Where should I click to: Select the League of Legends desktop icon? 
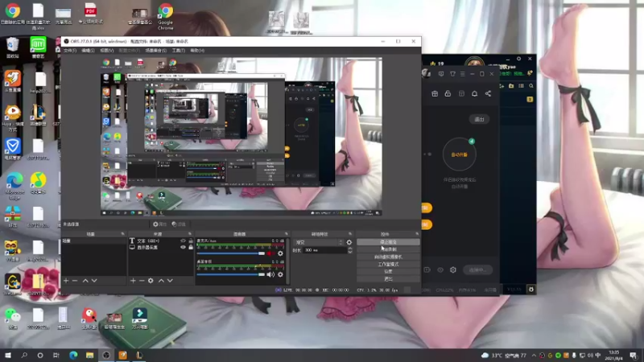pyautogui.click(x=38, y=115)
